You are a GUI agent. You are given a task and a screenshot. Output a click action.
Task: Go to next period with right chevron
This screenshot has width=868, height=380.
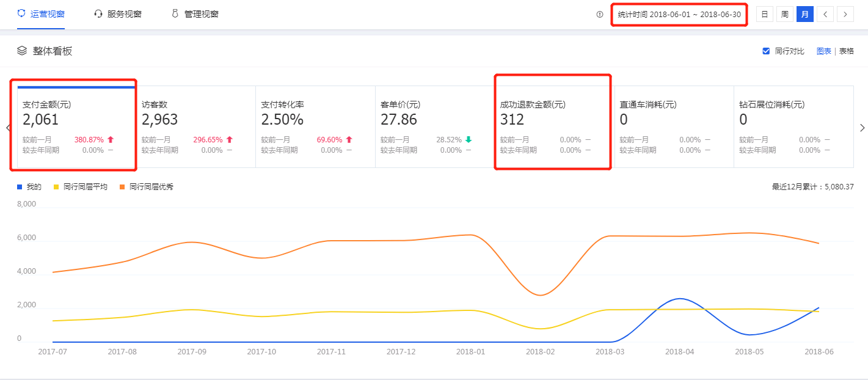click(845, 14)
